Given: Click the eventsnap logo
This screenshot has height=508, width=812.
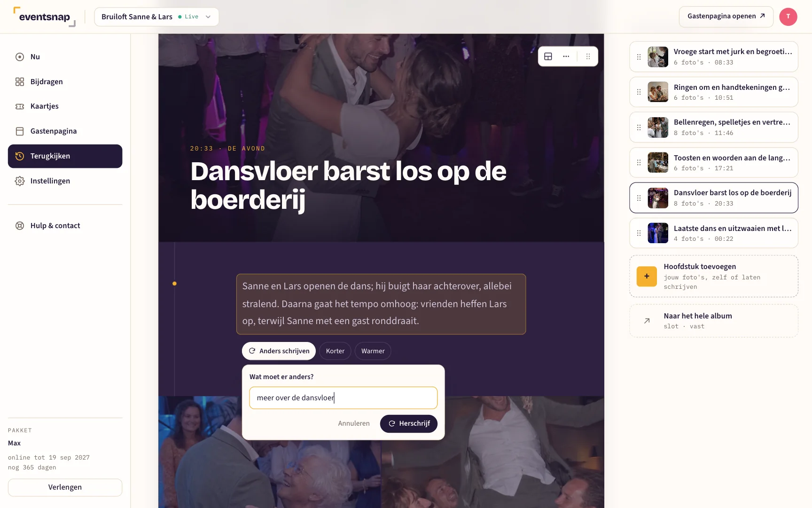Looking at the screenshot, I should (x=44, y=17).
